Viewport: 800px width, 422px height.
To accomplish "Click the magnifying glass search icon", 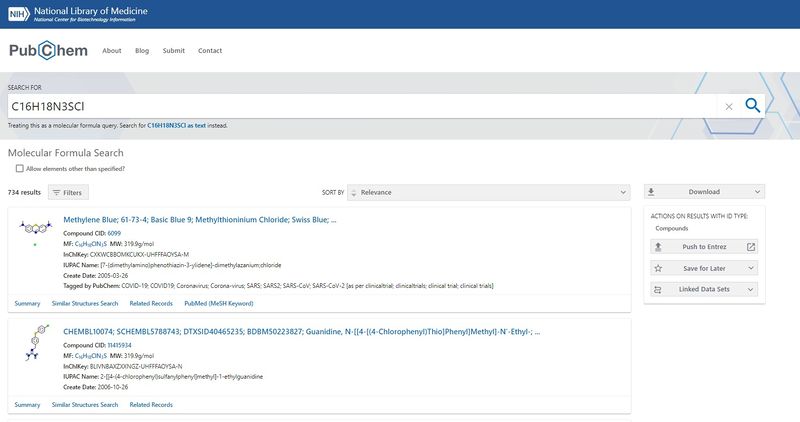I will click(x=752, y=106).
